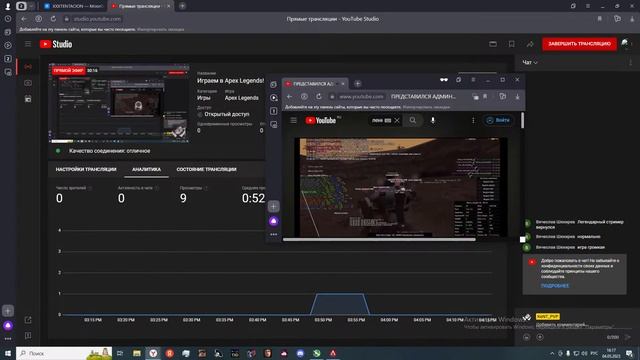Viewport: 640px width, 360px height.
Task: Reload the studio.youtube.com page
Action: click(x=53, y=19)
